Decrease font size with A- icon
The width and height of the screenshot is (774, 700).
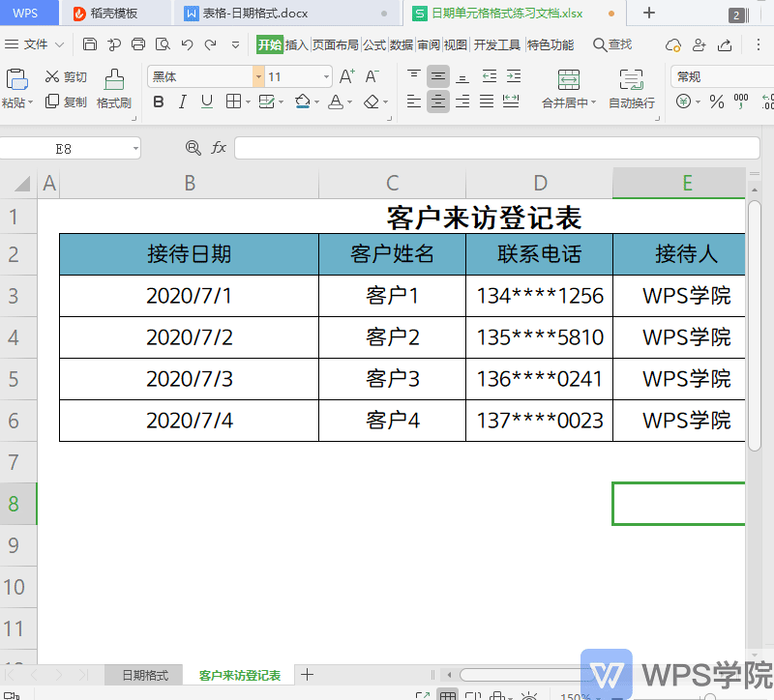pyautogui.click(x=372, y=76)
